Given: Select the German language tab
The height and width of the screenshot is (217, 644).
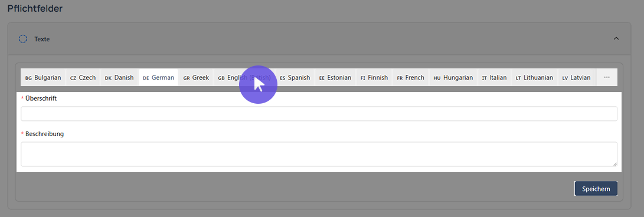Looking at the screenshot, I should pos(159,77).
